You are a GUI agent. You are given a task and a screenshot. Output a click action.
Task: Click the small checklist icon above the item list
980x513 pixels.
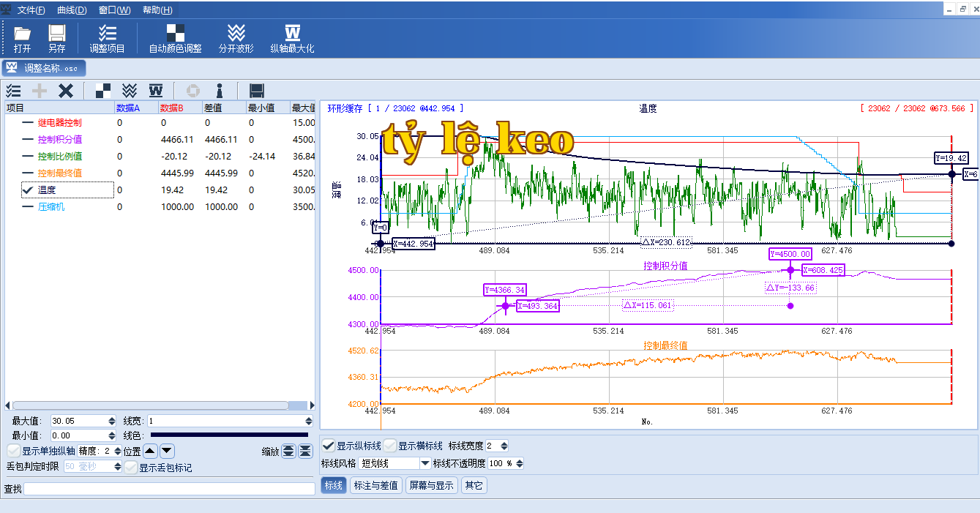[13, 91]
